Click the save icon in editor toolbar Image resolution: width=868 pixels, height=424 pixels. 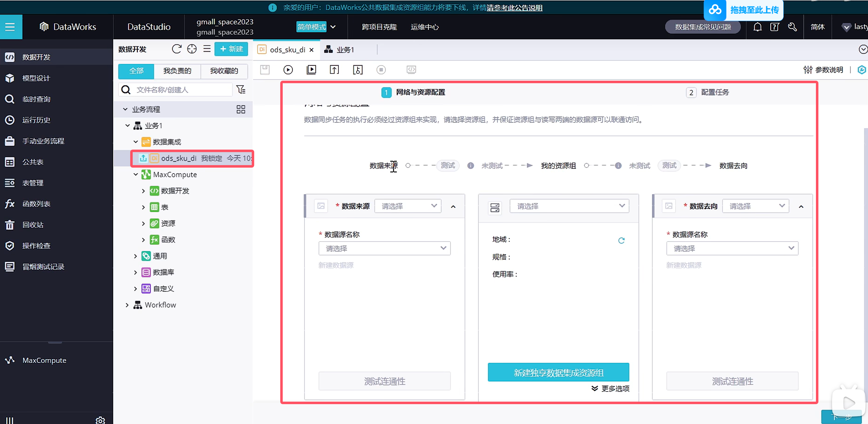coord(265,70)
